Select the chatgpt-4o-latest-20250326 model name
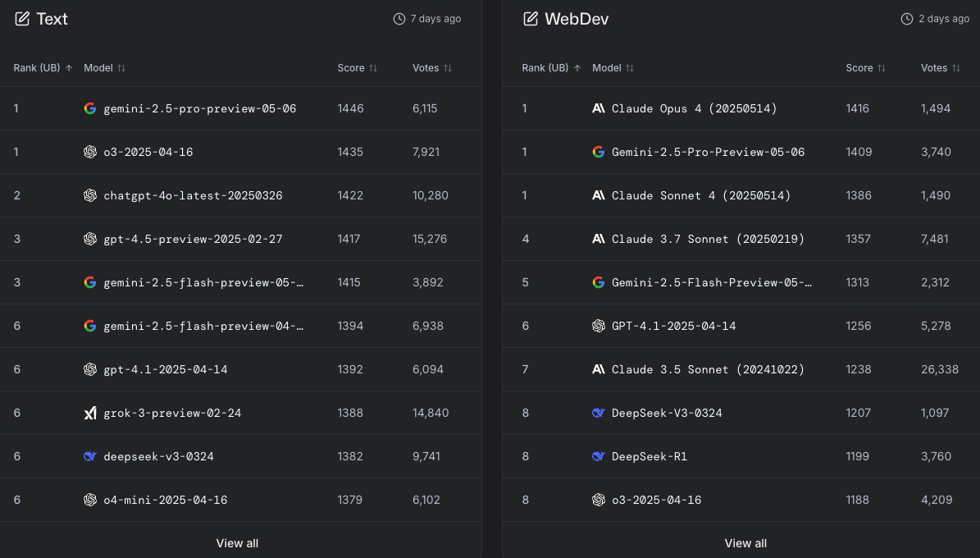980x558 pixels. pos(193,195)
